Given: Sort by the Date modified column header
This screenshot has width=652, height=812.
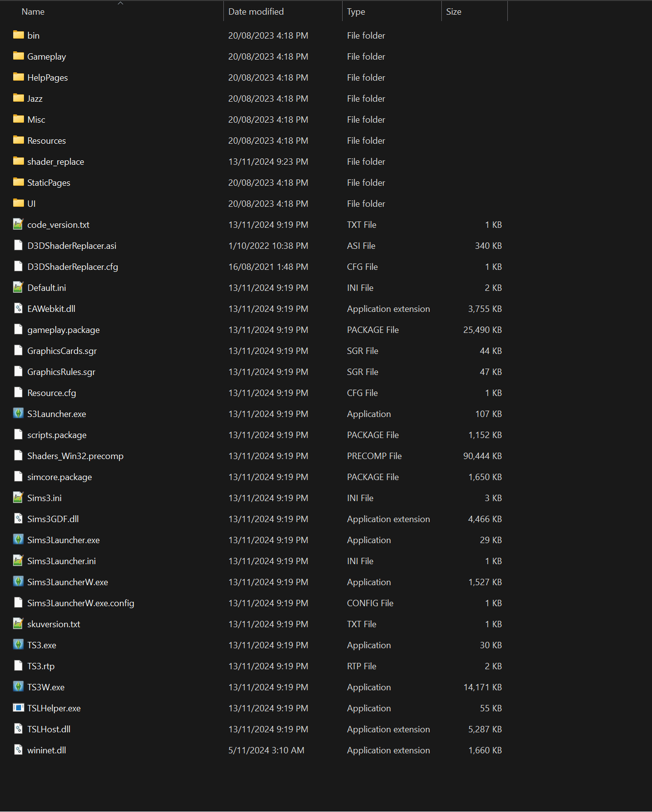Looking at the screenshot, I should [256, 12].
